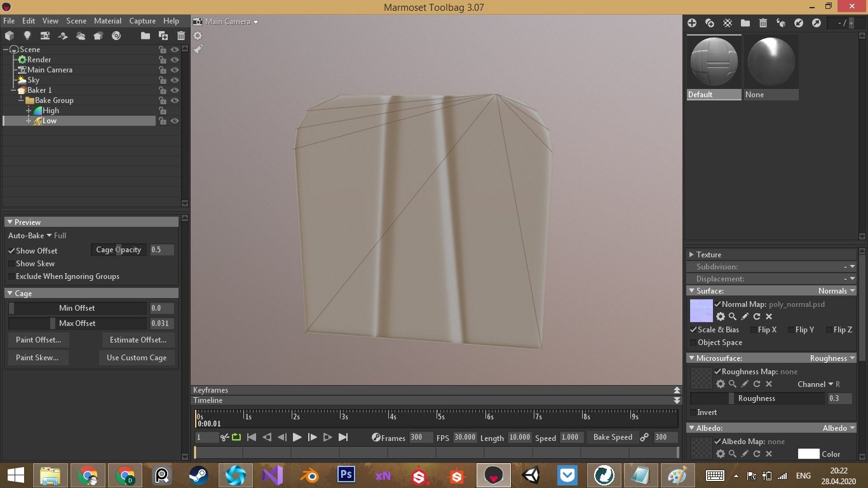Screen dimensions: 868x488
Task: Click magnifier icon for Normal Map
Action: click(733, 316)
